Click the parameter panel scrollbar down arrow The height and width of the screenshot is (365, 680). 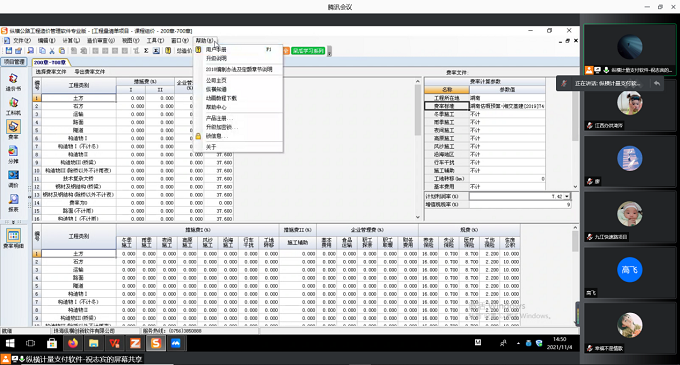[575, 187]
